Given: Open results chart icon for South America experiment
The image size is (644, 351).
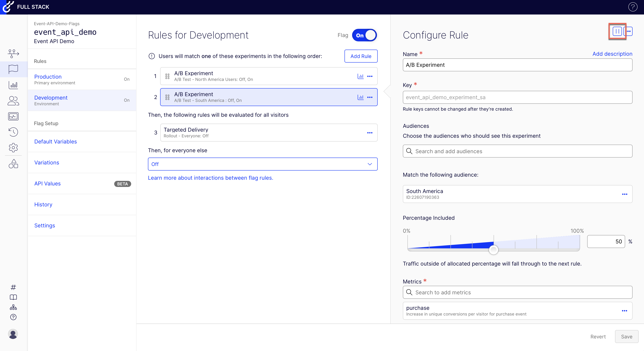Looking at the screenshot, I should point(360,97).
